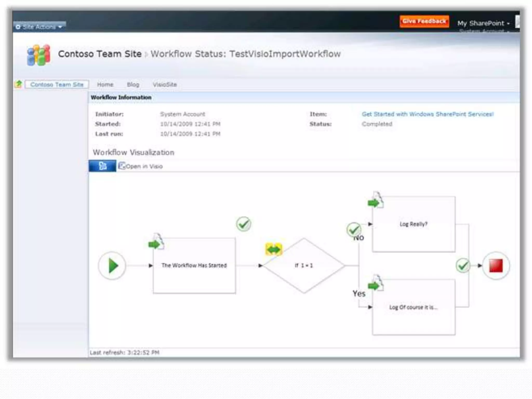Viewport: 532px width, 399px height.
Task: Go to the Home tab
Action: click(105, 84)
